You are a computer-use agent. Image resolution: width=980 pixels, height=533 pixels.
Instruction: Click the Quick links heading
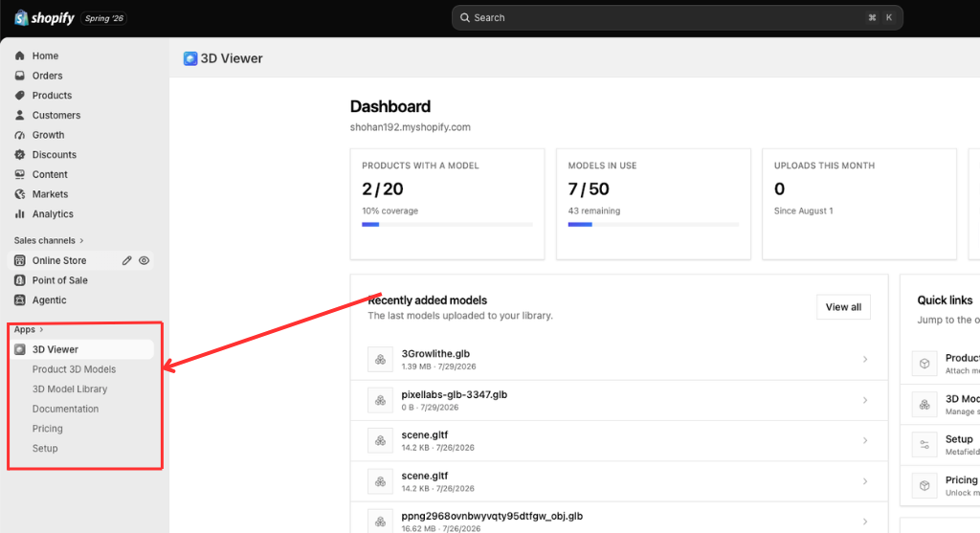click(x=945, y=300)
